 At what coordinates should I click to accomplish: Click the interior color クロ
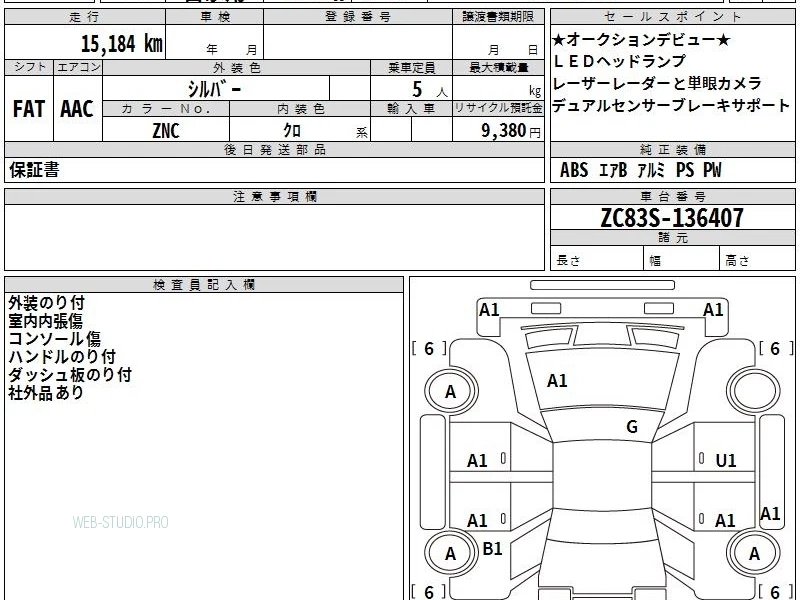(x=292, y=131)
